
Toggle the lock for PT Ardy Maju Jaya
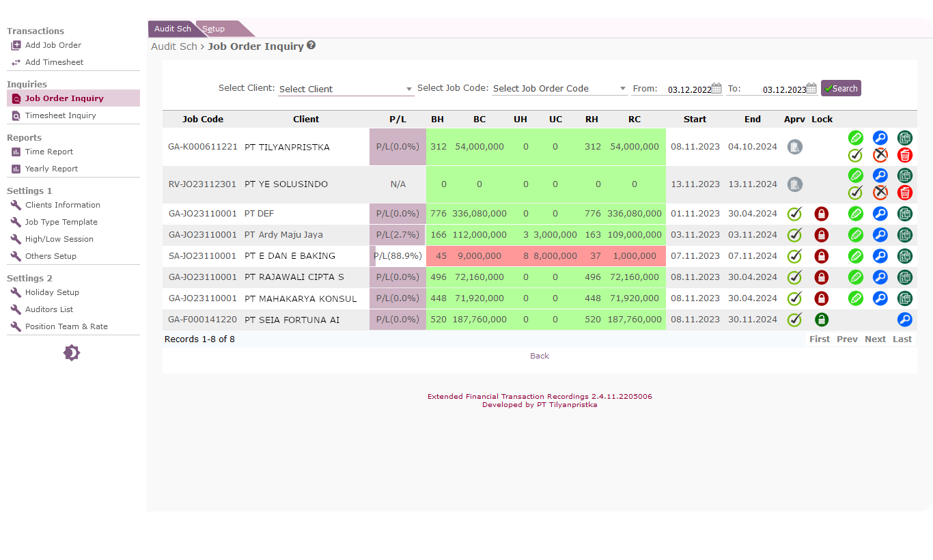tap(821, 235)
